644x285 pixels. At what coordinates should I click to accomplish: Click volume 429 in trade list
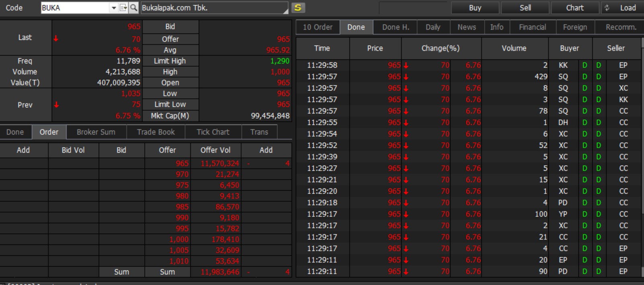pos(541,76)
